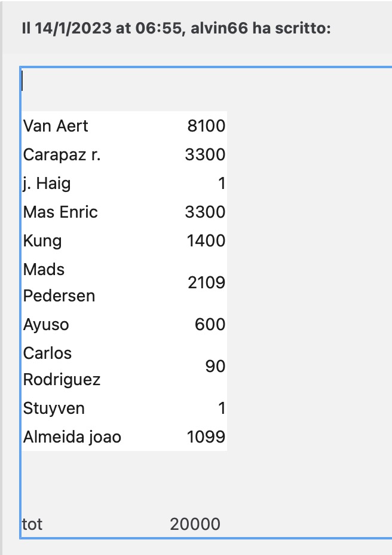The width and height of the screenshot is (392, 555).
Task: Click the Ayuso name cell
Action: [x=46, y=325]
